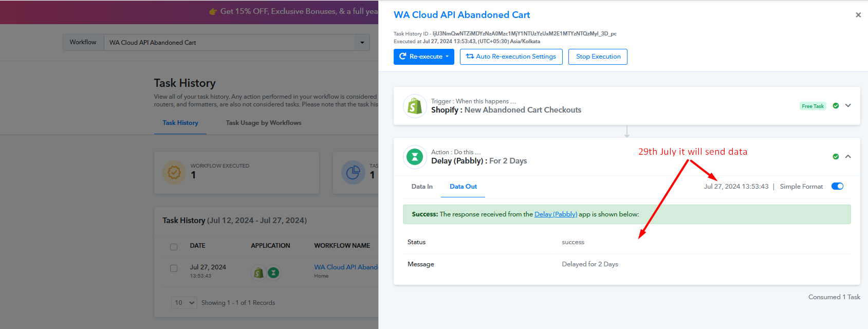The height and width of the screenshot is (329, 868).
Task: Click the Workflow Executed badge icon
Action: [x=174, y=173]
